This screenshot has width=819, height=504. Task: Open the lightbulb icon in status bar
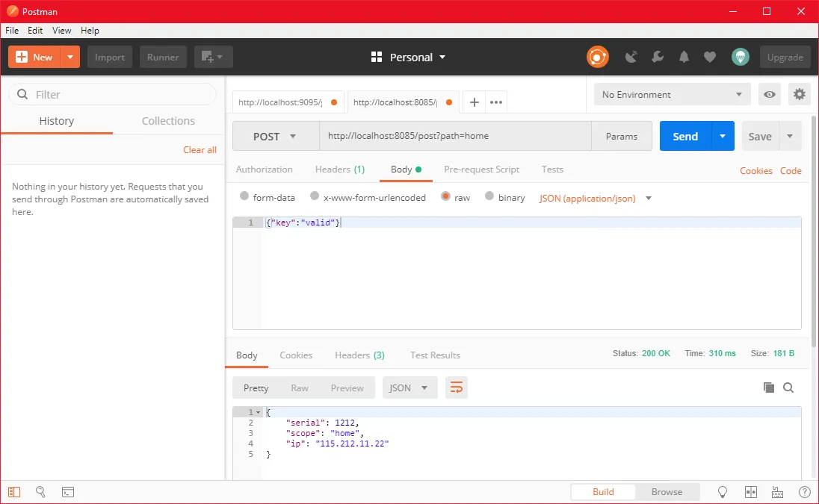click(x=723, y=492)
